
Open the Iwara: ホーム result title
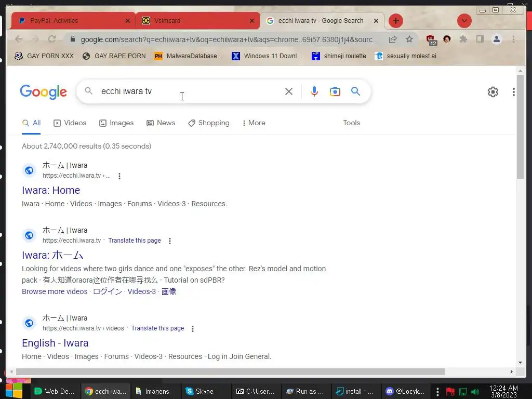coord(52,255)
